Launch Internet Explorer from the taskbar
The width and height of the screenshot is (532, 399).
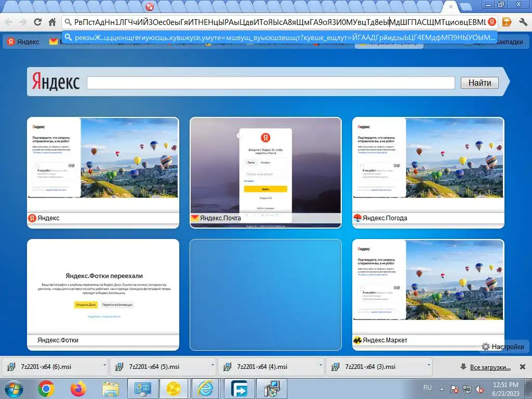(x=206, y=389)
